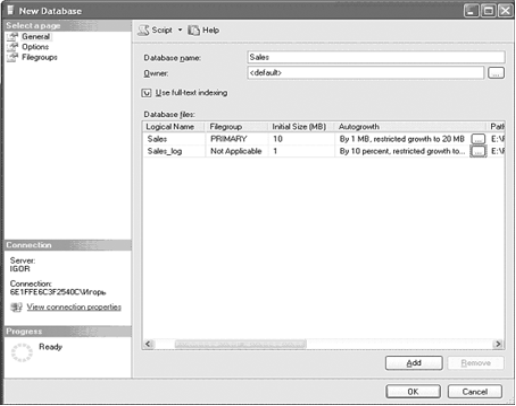Open the Script dropdown arrow
The height and width of the screenshot is (406, 516).
pyautogui.click(x=180, y=30)
